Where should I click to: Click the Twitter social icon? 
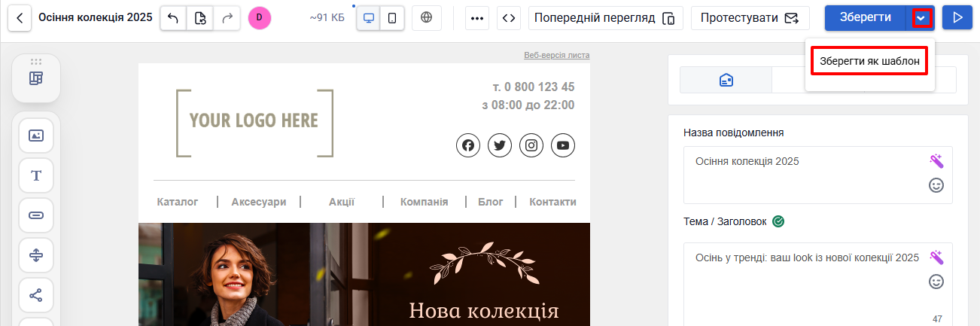coord(500,145)
